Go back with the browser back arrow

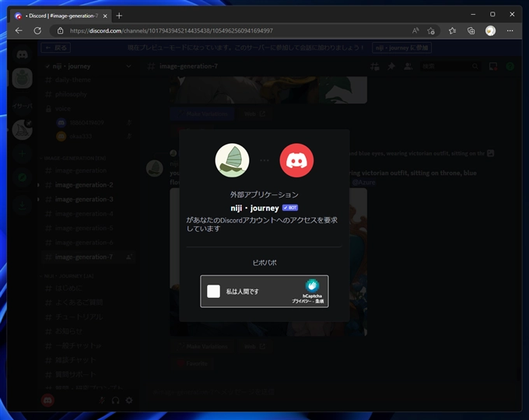click(x=19, y=30)
